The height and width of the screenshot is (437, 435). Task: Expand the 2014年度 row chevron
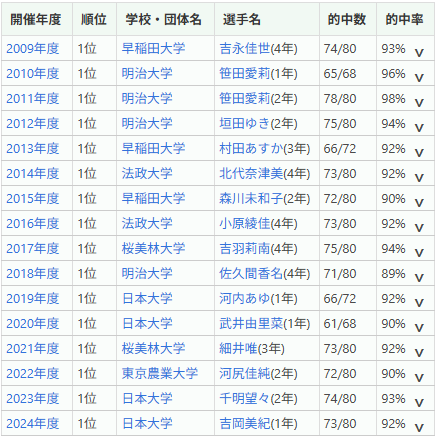point(419,178)
